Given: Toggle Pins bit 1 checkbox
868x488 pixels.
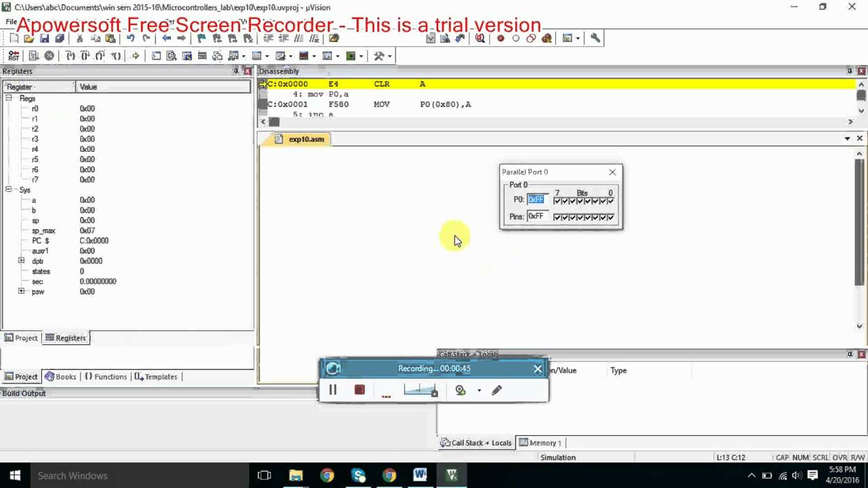Looking at the screenshot, I should (603, 217).
